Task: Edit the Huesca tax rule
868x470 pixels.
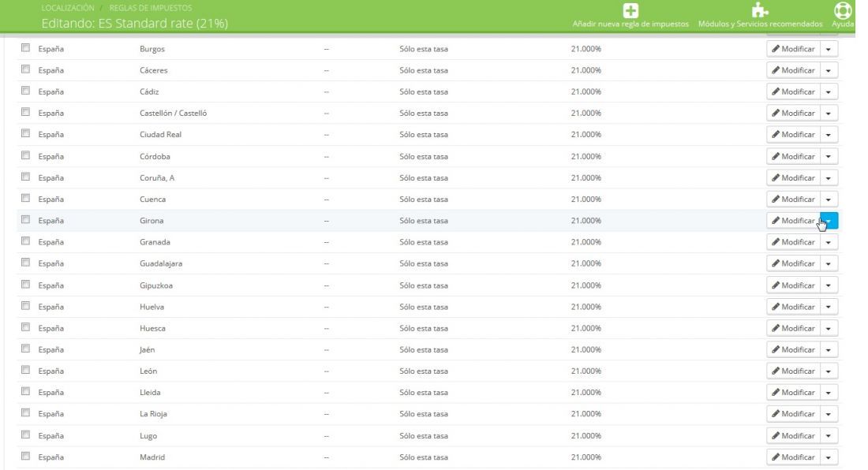Action: point(793,328)
